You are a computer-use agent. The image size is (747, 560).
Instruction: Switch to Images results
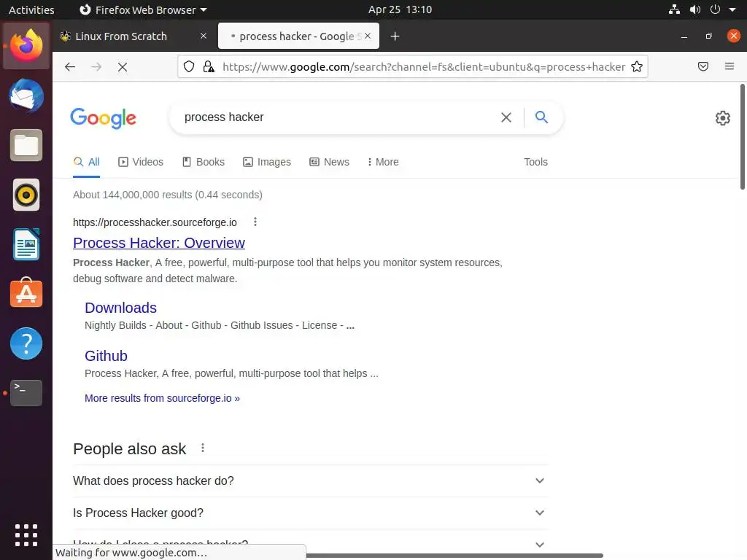267,162
